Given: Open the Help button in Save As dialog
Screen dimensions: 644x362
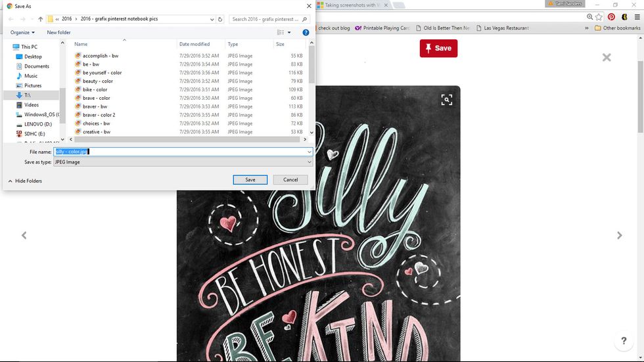Looking at the screenshot, I should pos(306,32).
